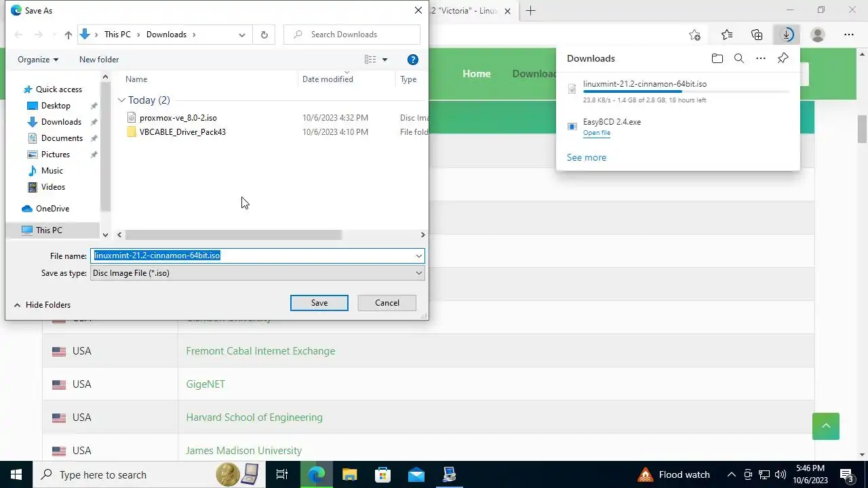Click the webpage vertical scrollbar thumb

863,129
